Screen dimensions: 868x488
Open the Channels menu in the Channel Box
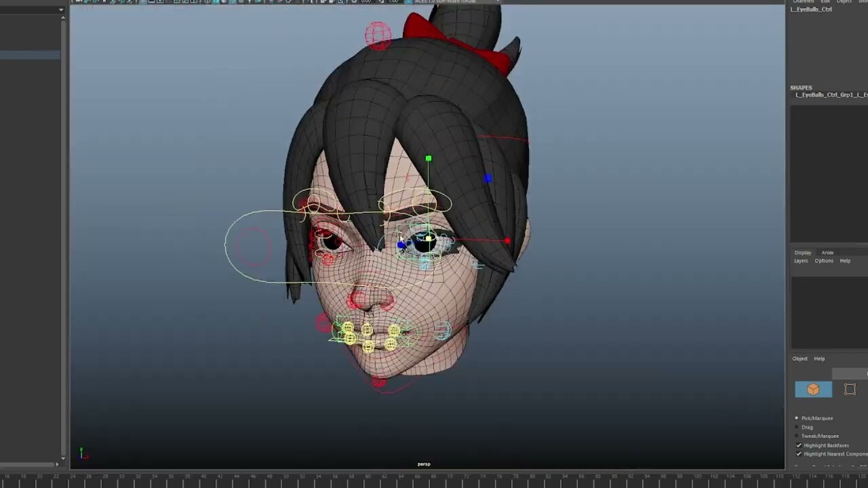click(803, 1)
